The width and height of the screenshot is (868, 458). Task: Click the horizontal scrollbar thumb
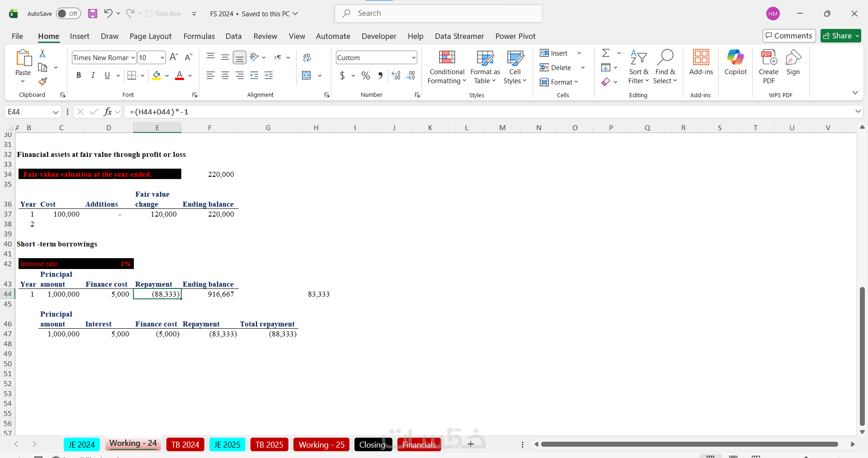pos(689,444)
